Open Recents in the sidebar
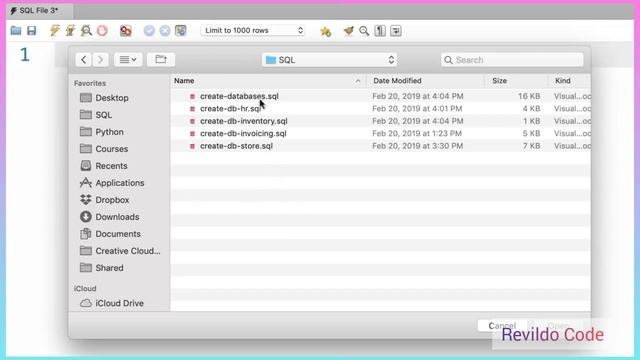The width and height of the screenshot is (640, 360). [x=104, y=166]
